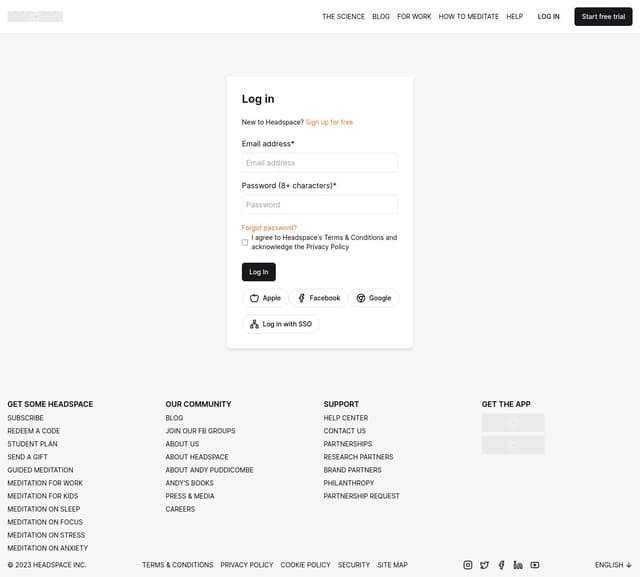Open Press & Media footer link
The width and height of the screenshot is (640, 577).
coord(190,496)
